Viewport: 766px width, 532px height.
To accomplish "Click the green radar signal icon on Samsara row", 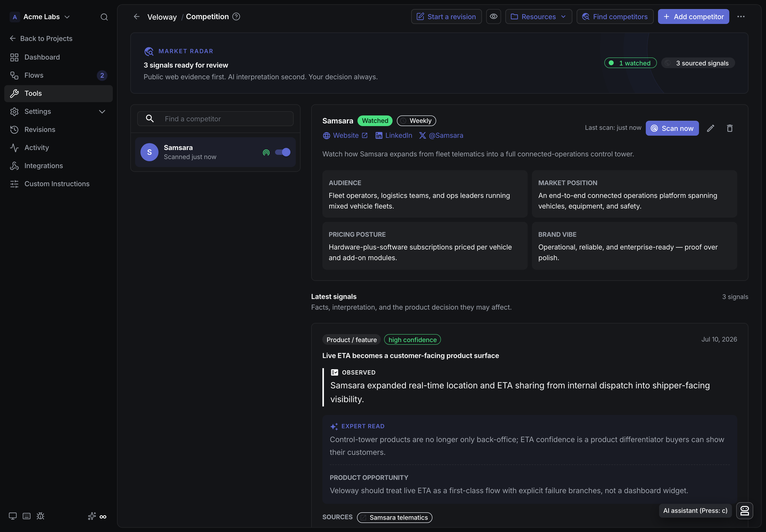I will tap(266, 152).
